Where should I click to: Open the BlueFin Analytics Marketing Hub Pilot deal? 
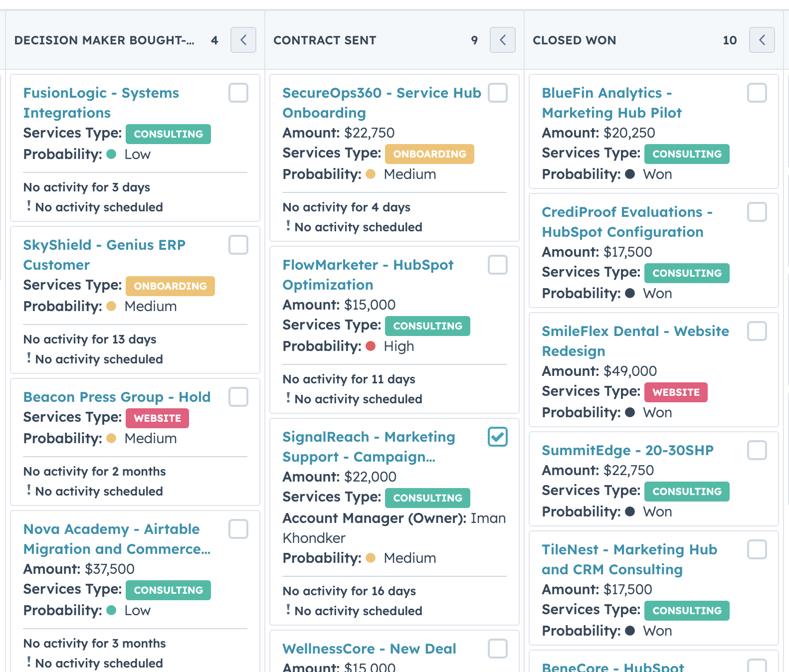click(611, 103)
